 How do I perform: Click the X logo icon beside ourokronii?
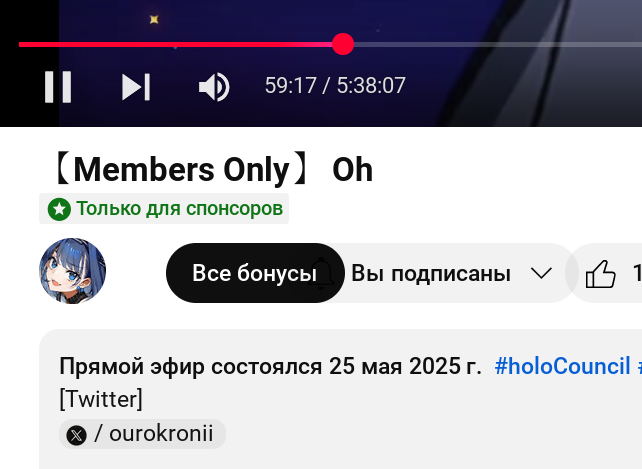pyautogui.click(x=77, y=435)
